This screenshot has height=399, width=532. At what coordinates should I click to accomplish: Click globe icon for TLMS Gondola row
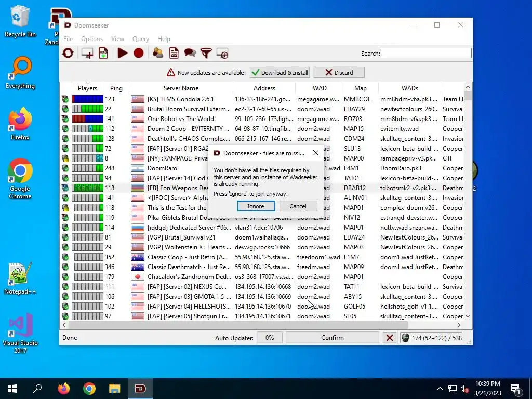point(65,99)
